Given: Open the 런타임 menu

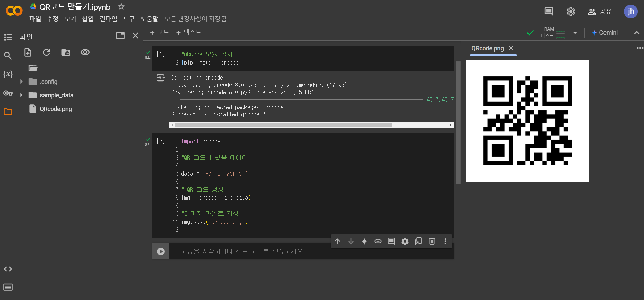Looking at the screenshot, I should click(108, 19).
